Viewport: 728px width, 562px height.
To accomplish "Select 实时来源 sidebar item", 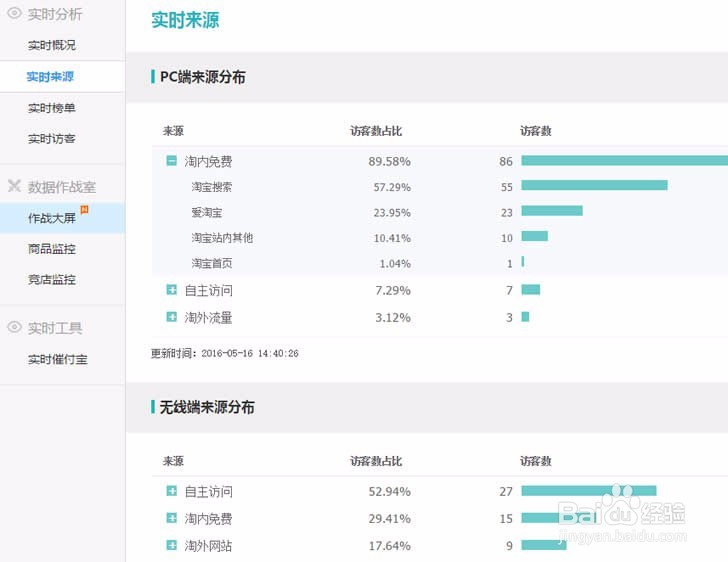I will (50, 76).
